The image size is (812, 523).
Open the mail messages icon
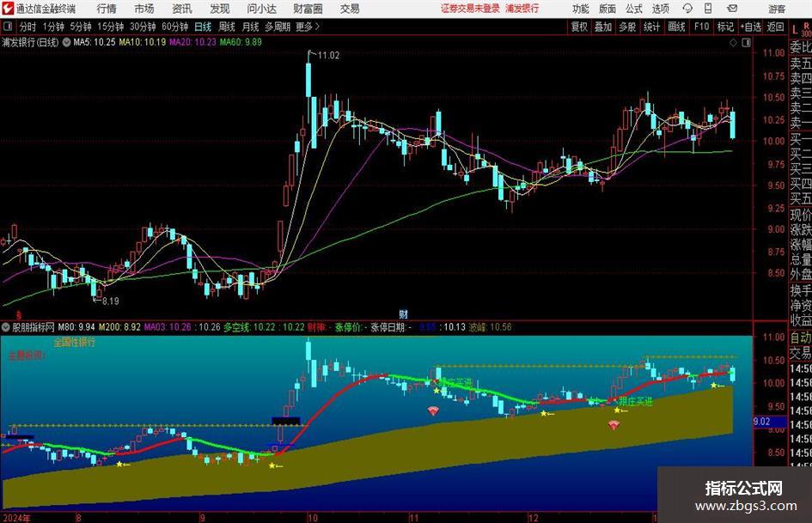point(732,9)
